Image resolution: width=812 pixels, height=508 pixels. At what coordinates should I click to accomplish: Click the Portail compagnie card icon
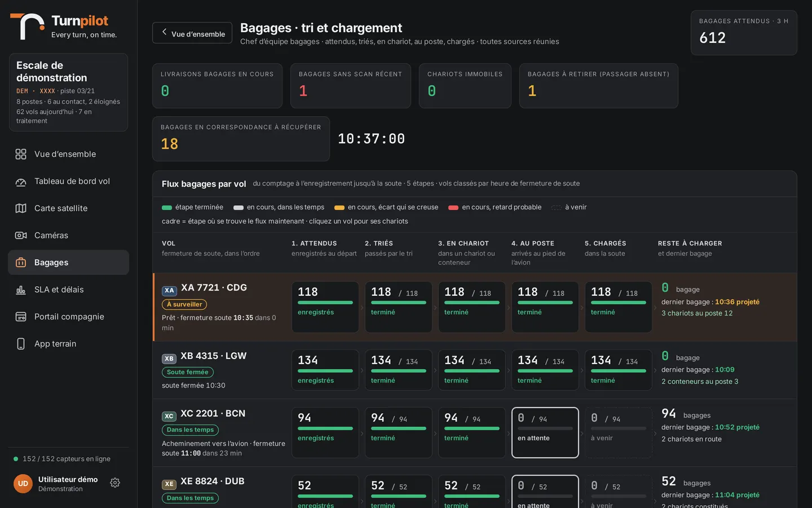(x=21, y=317)
